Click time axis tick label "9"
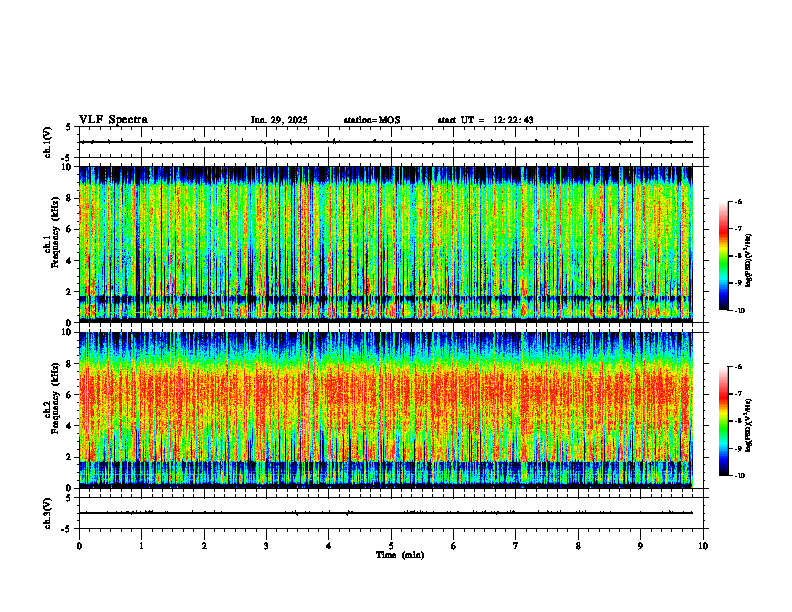792x612 pixels. [640, 546]
